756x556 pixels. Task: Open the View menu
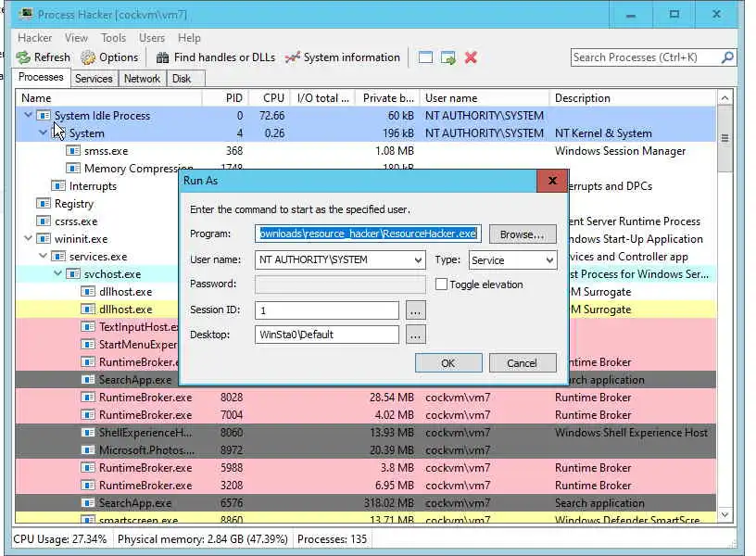pos(76,38)
